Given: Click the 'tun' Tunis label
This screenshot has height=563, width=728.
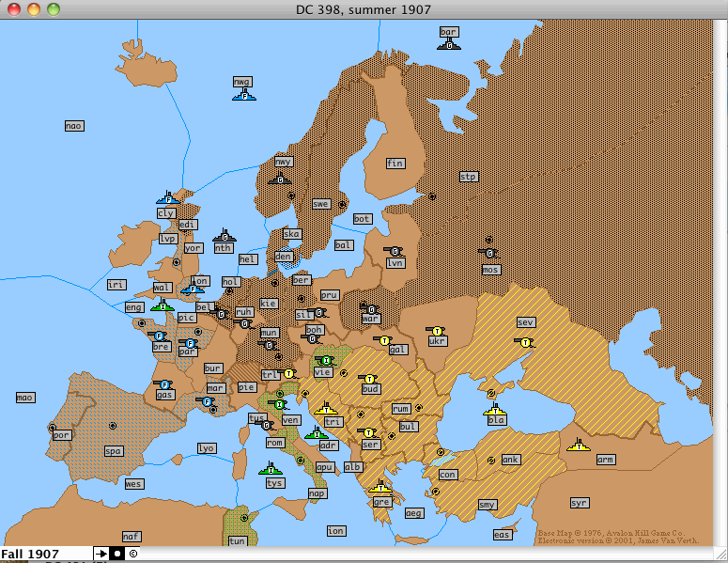Looking at the screenshot, I should [x=238, y=541].
